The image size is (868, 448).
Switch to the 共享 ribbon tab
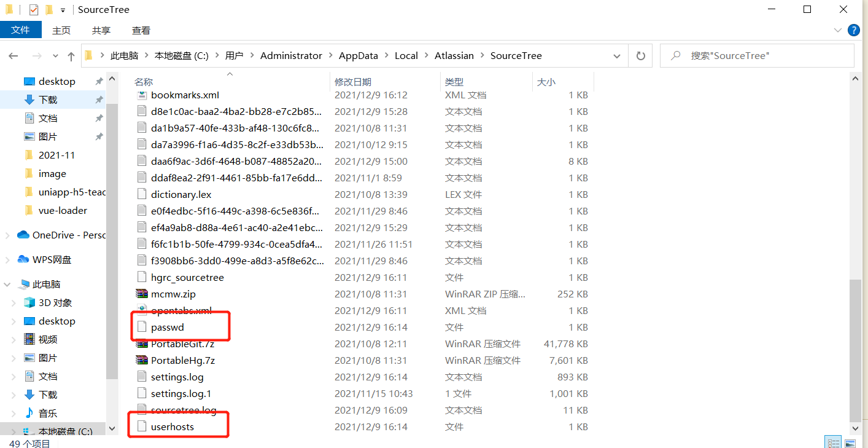coord(101,30)
